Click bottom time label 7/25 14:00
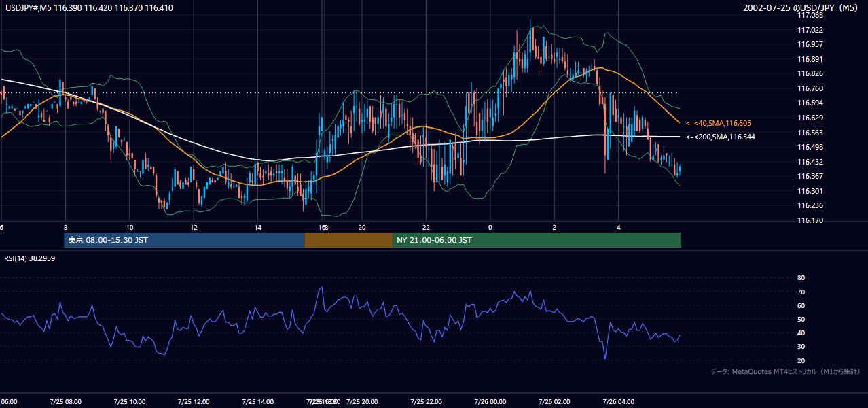Image resolution: width=868 pixels, height=408 pixels. click(257, 401)
